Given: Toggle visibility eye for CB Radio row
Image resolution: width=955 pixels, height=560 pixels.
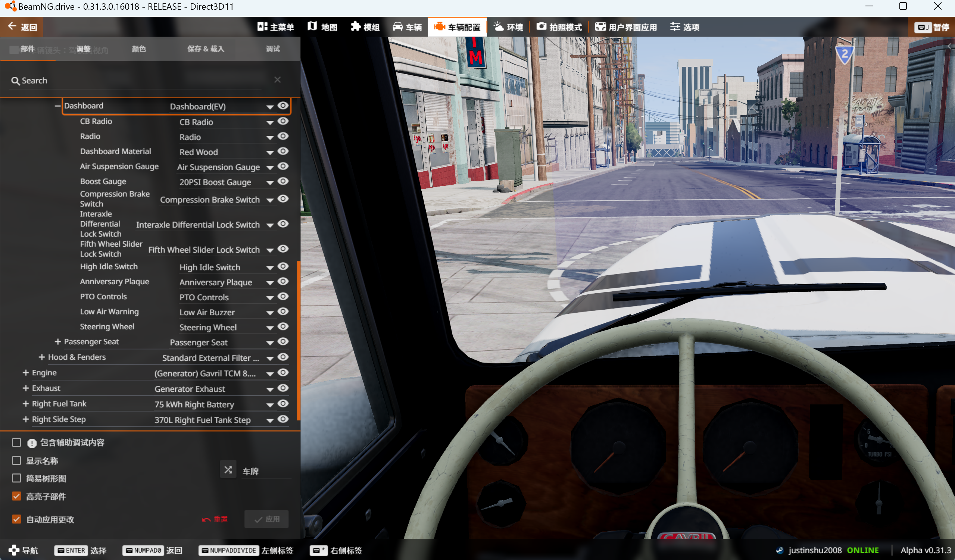Looking at the screenshot, I should pos(283,121).
